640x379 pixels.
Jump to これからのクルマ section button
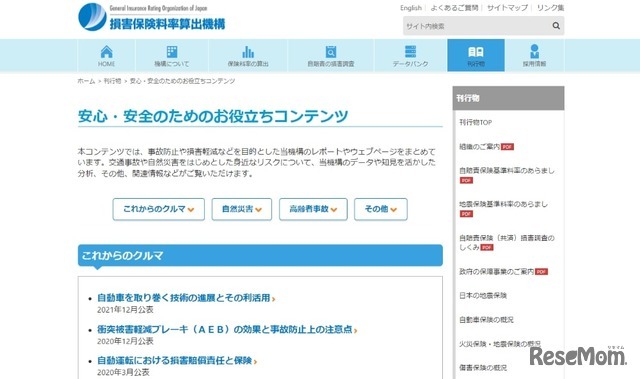tap(158, 209)
